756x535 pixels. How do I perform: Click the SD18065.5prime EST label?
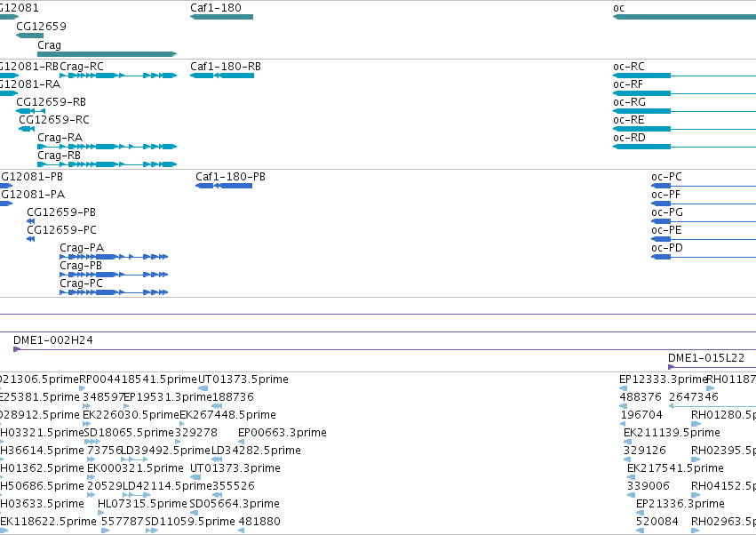click(129, 432)
